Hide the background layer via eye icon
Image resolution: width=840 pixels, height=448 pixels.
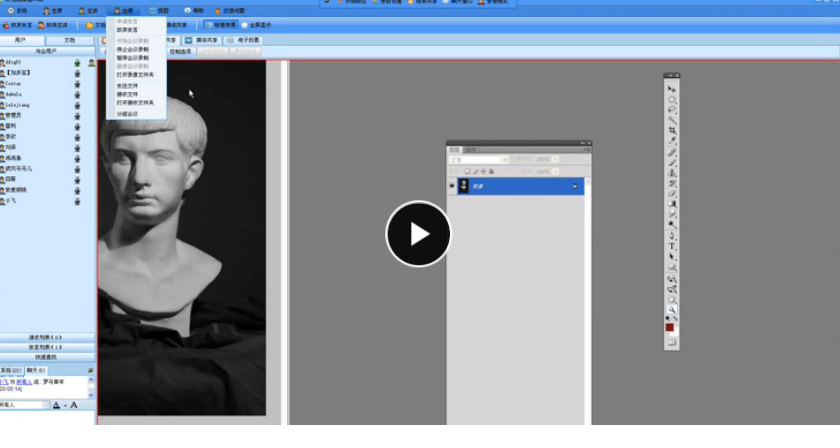[452, 186]
